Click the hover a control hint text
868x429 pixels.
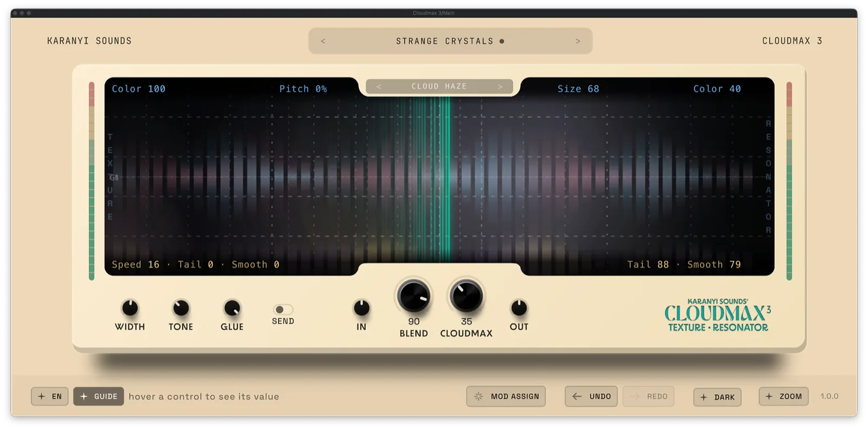204,397
